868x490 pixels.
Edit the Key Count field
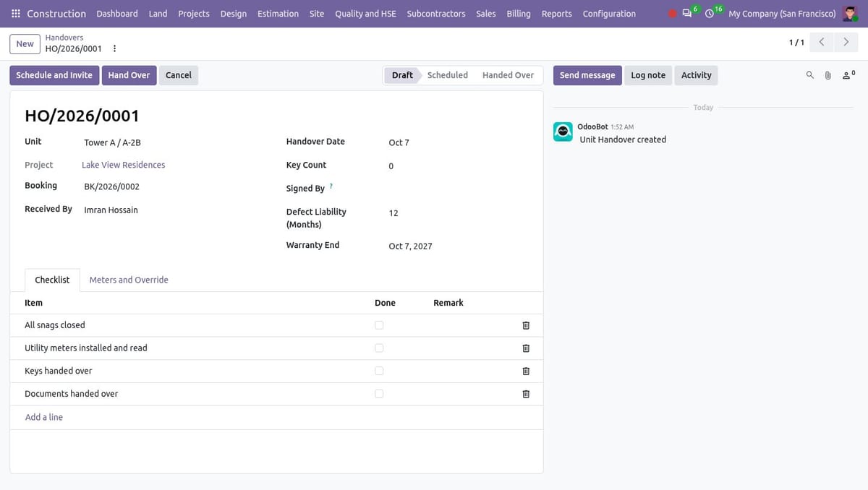tap(457, 166)
